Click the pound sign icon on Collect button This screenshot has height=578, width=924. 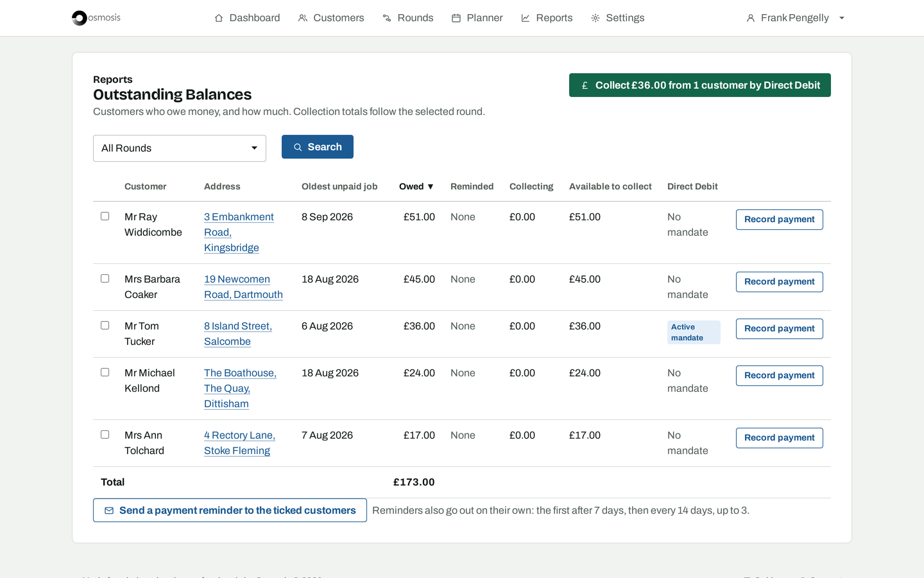point(585,85)
